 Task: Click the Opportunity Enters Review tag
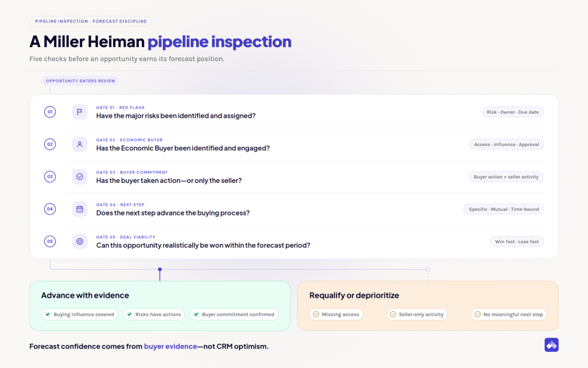(80, 80)
